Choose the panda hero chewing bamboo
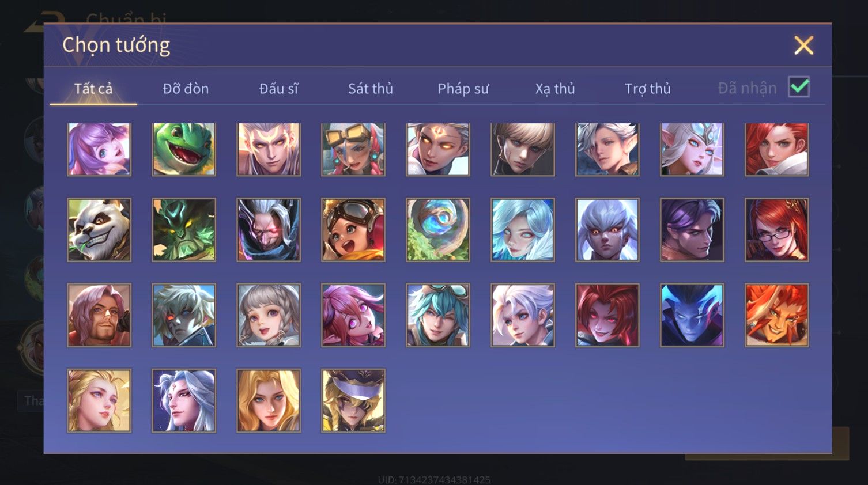The height and width of the screenshot is (485, 868). [x=99, y=230]
